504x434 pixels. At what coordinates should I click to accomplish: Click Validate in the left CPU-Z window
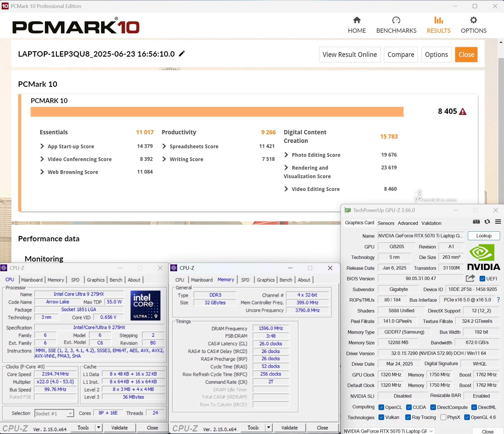point(119,427)
